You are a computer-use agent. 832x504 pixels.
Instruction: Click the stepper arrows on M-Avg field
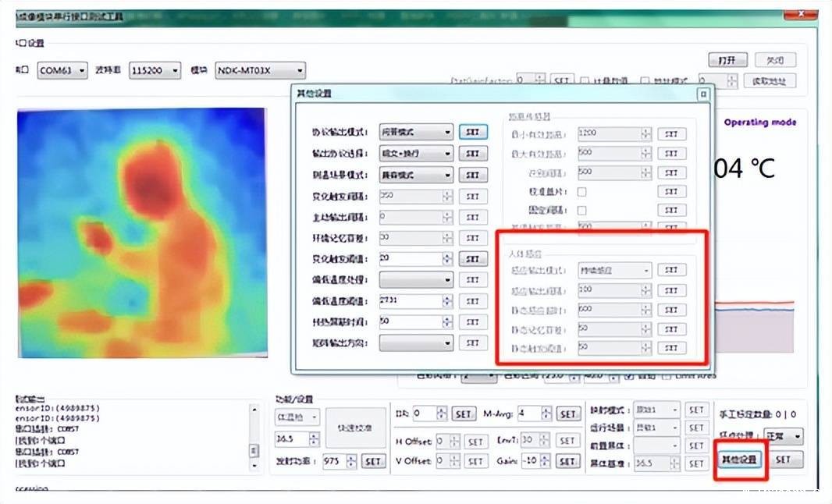point(546,414)
